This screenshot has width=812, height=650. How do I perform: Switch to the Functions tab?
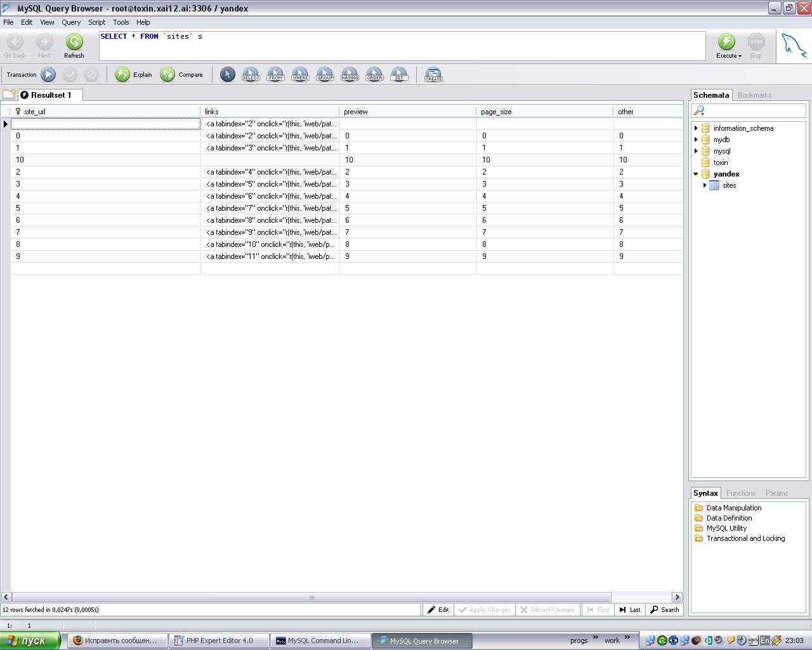tap(741, 493)
